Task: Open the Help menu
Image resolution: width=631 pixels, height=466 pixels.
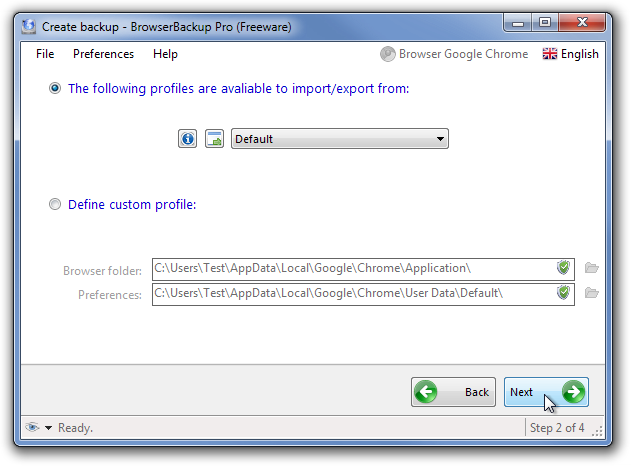Action: [x=165, y=54]
